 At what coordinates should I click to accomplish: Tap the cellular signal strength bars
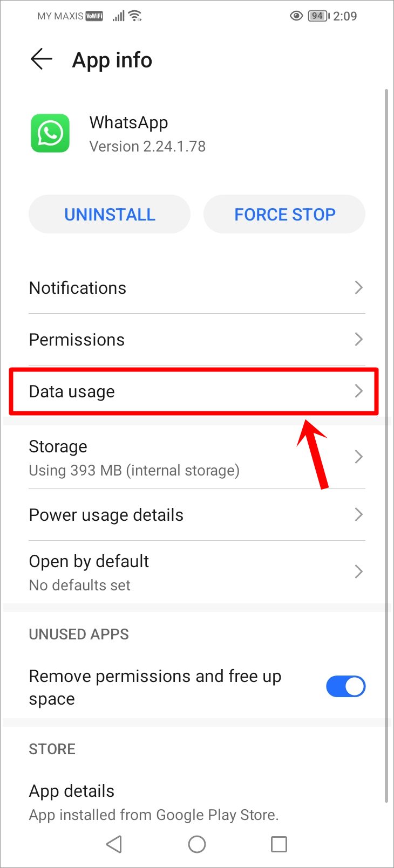118,16
